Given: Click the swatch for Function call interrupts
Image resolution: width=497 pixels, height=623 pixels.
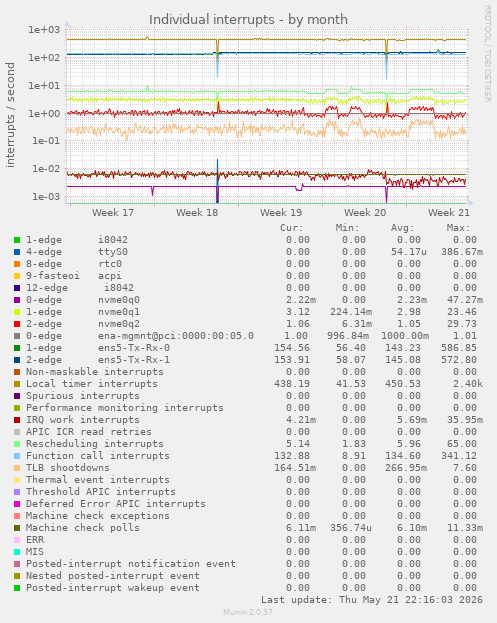Looking at the screenshot, I should point(17,456).
